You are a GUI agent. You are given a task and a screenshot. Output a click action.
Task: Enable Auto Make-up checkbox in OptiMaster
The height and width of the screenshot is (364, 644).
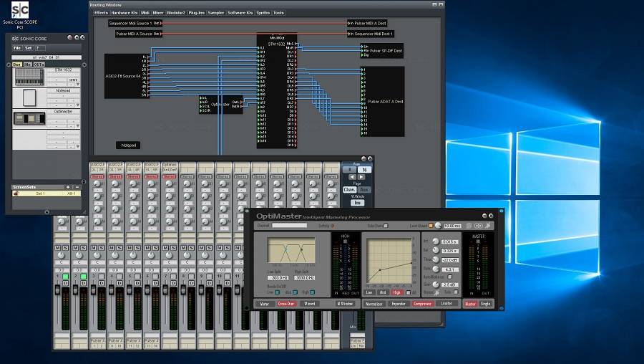click(449, 276)
